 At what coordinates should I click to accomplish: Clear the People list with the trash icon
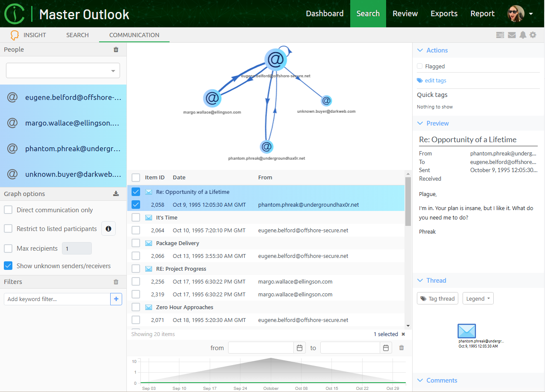point(116,49)
